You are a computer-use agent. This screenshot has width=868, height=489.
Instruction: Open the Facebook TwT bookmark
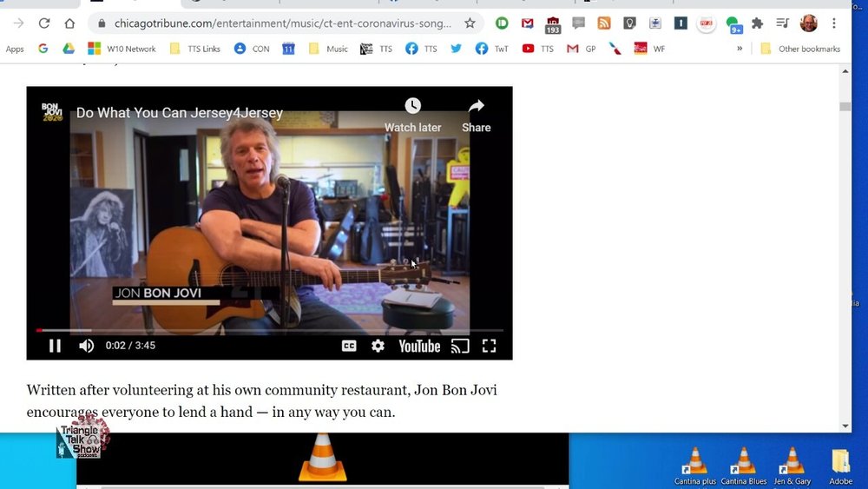pos(491,49)
